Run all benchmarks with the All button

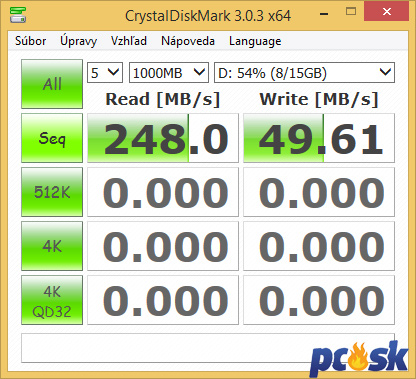[52, 84]
